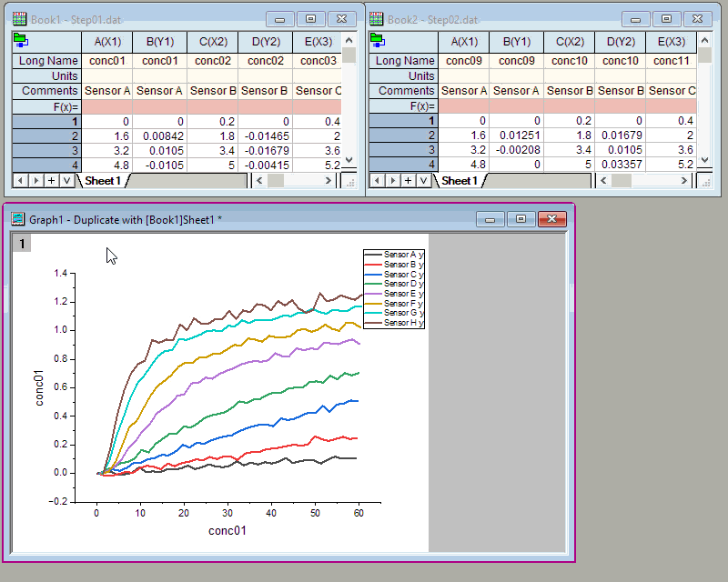
Task: Select the layer 1 icon in Graph1
Action: tap(21, 243)
